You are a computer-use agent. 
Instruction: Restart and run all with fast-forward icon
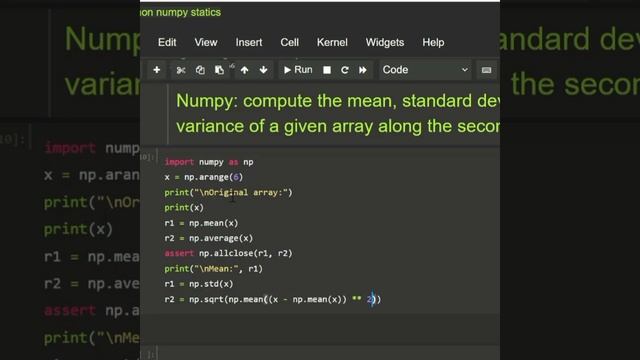coord(363,70)
